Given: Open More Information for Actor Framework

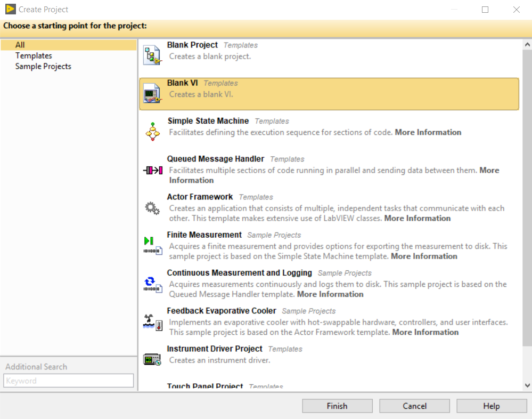Looking at the screenshot, I should [418, 219].
